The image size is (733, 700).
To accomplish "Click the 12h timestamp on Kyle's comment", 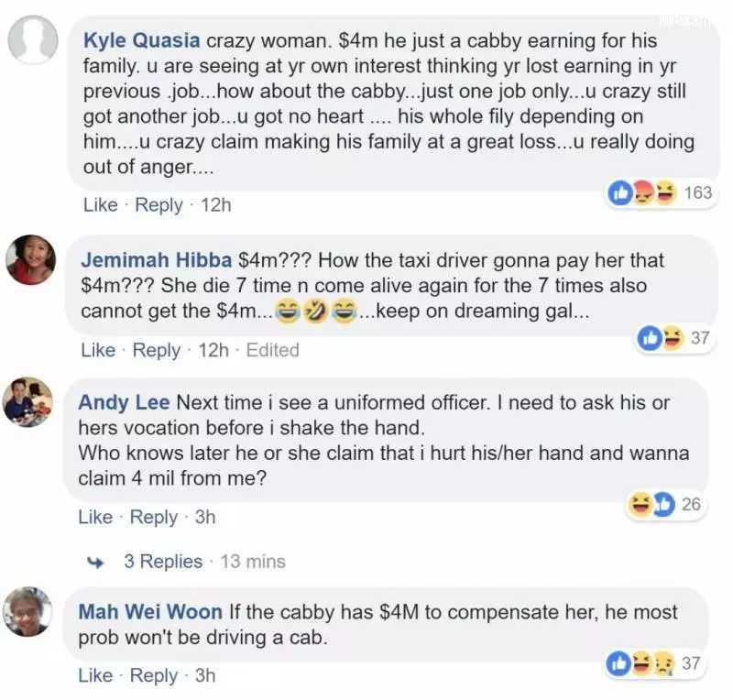I will point(216,205).
